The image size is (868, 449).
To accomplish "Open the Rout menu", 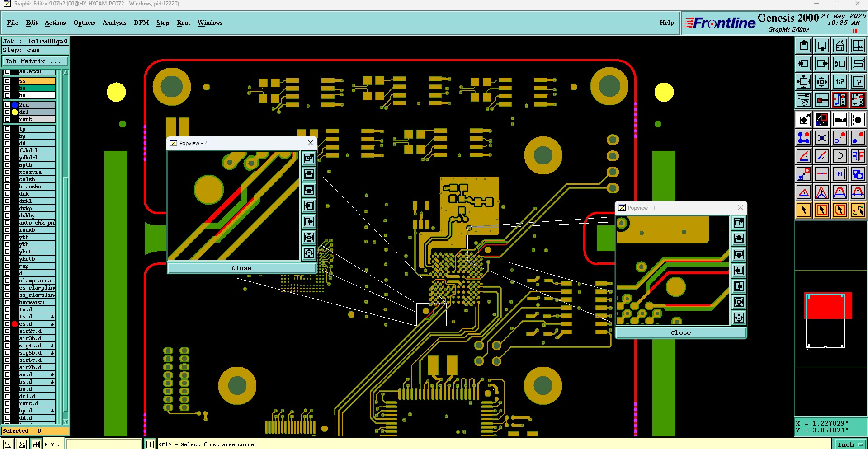I will click(184, 23).
